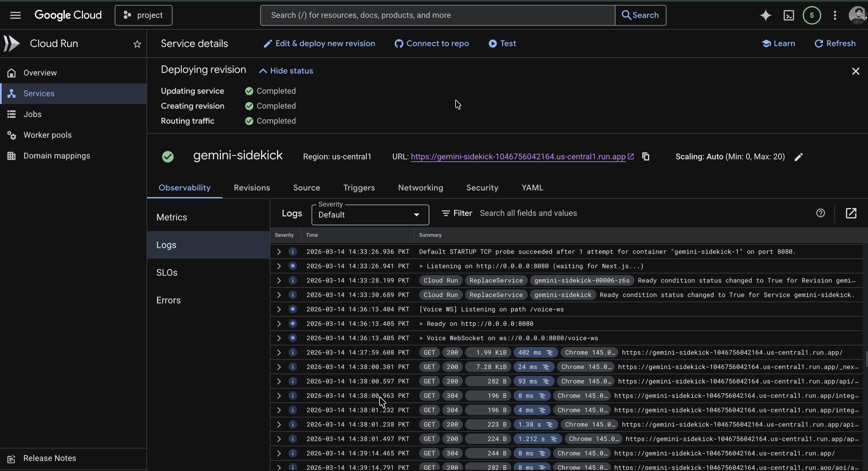Pin Cloud Run with the star icon
This screenshot has width=868, height=471.
click(137, 44)
